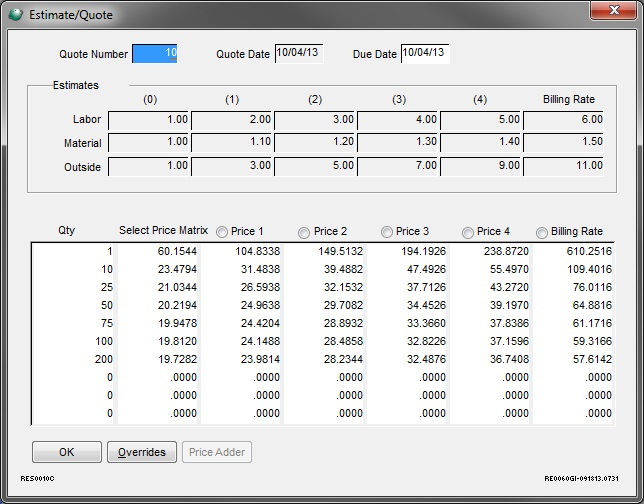This screenshot has height=504, width=644.
Task: Click the Labor (3) field with 4.00
Action: pos(397,120)
